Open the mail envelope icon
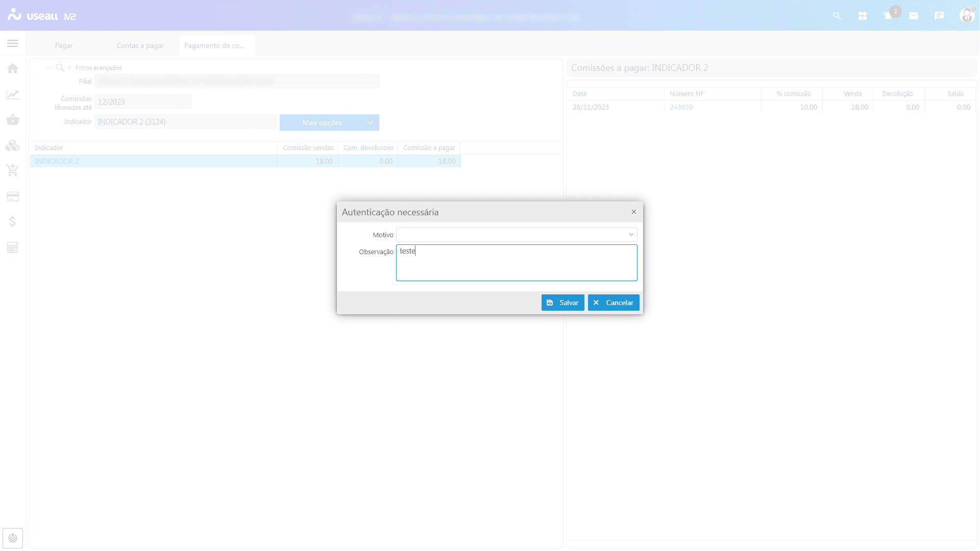The width and height of the screenshot is (980, 551). (x=914, y=16)
